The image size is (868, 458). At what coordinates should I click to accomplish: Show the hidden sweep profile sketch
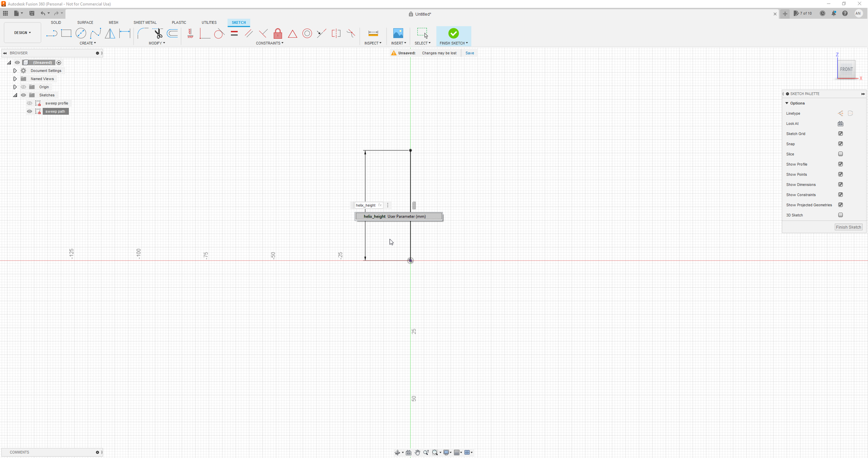(x=30, y=103)
